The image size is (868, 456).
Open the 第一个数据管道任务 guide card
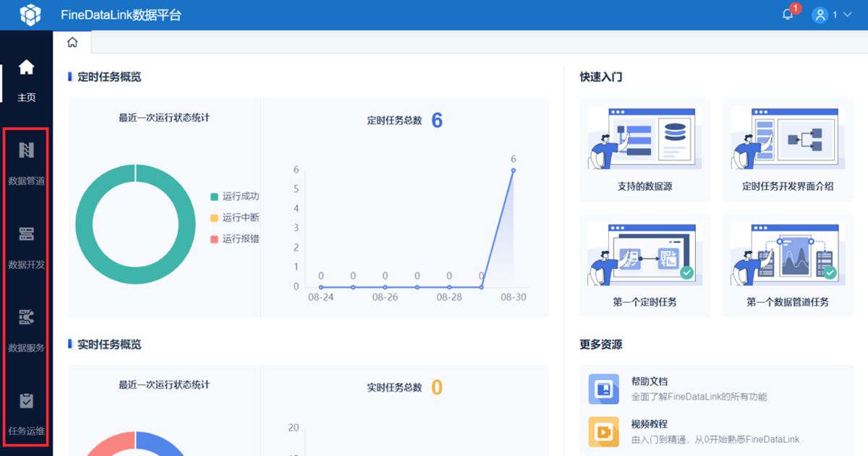point(788,265)
